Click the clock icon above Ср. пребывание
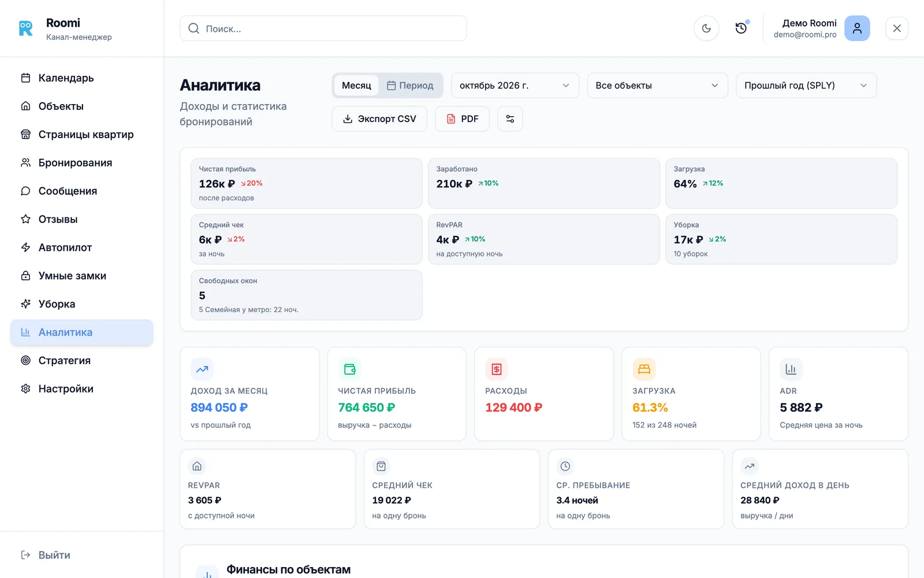The image size is (924, 578). click(x=565, y=466)
